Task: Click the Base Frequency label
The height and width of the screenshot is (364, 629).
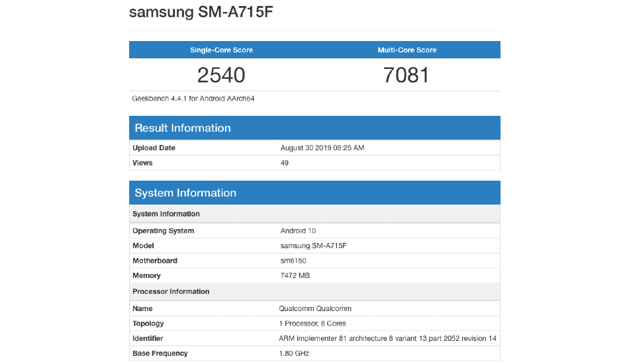Action: point(160,353)
